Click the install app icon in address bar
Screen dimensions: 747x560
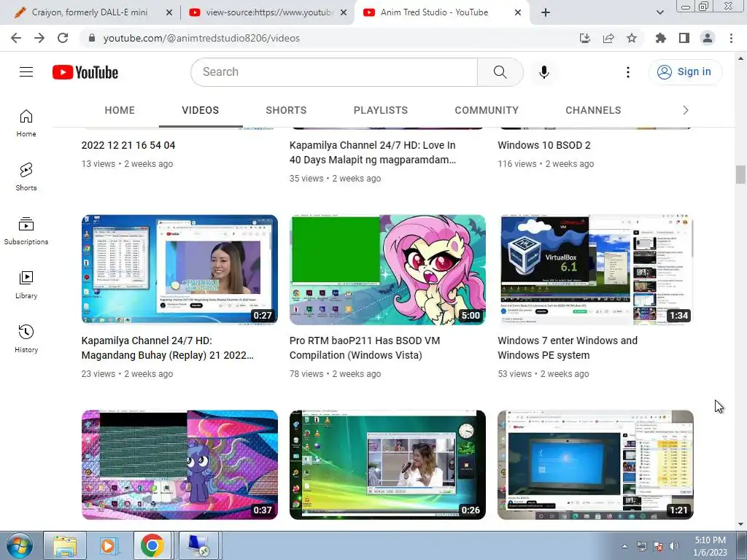coord(585,38)
